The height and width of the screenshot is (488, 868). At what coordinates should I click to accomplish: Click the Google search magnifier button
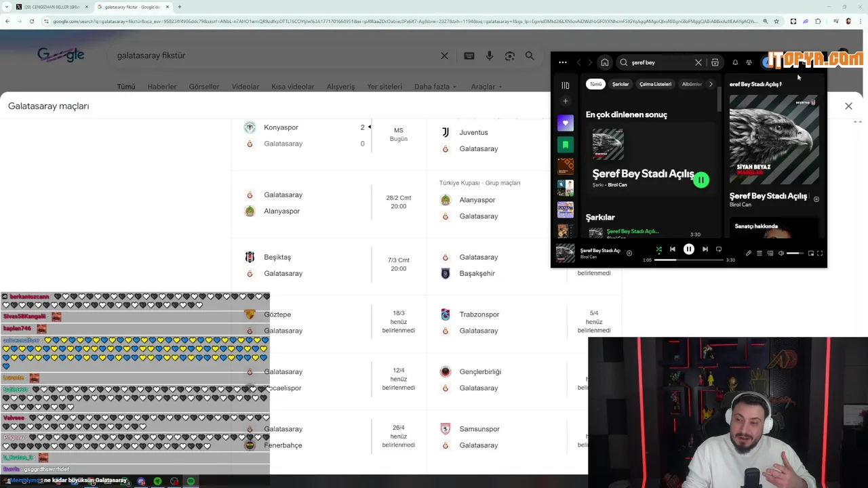(530, 56)
